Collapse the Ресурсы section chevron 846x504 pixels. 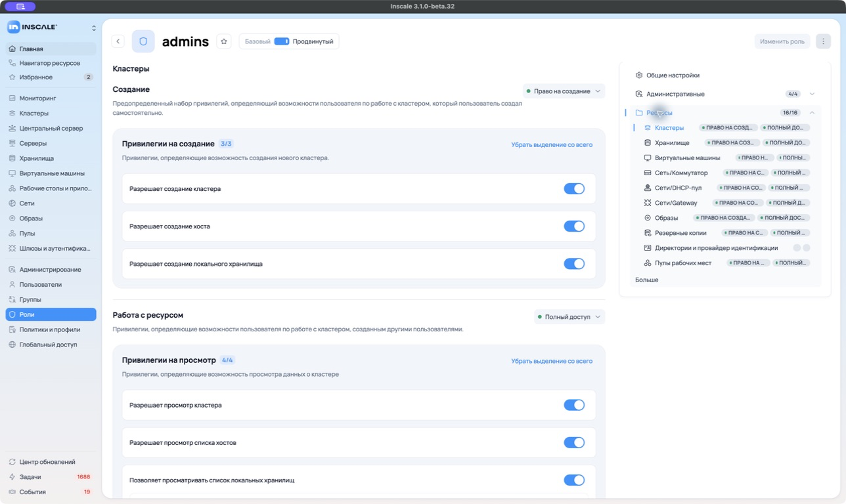point(812,113)
